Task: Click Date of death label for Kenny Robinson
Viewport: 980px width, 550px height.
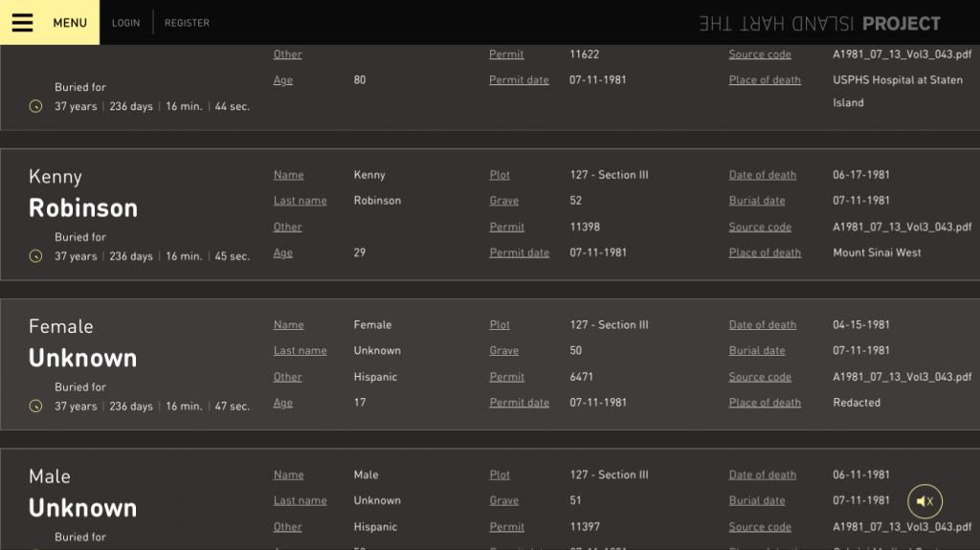Action: (762, 175)
